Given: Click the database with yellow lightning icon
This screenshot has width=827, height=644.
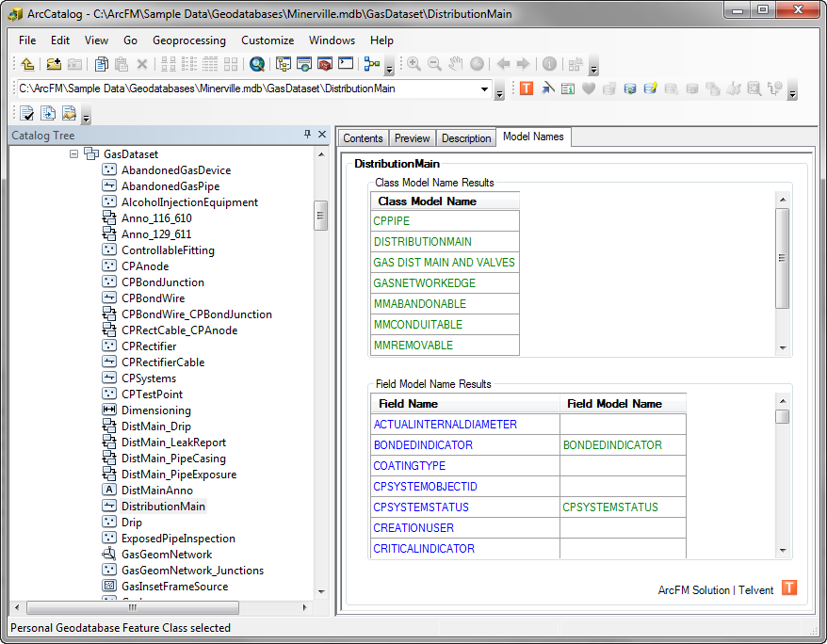Looking at the screenshot, I should pyautogui.click(x=650, y=88).
